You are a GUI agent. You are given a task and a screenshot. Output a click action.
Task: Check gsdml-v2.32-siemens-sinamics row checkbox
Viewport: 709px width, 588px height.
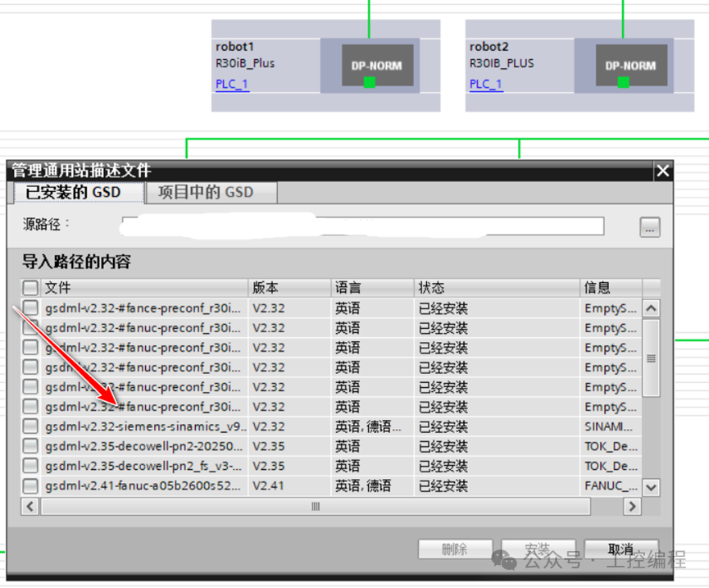click(30, 426)
